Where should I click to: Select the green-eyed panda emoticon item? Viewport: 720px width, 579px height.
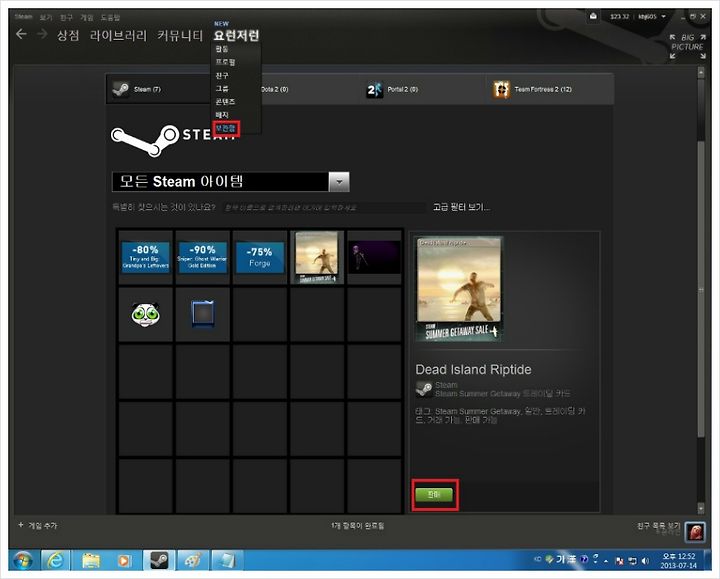click(146, 315)
